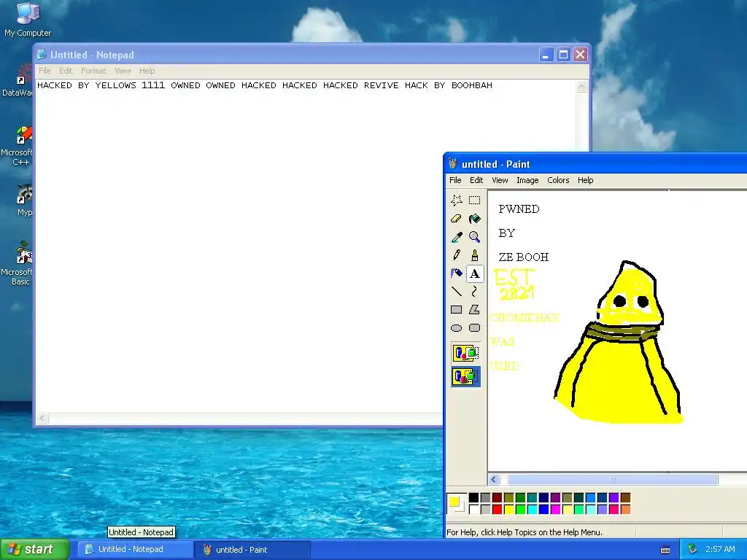Click the tray icon beside the clock
The width and height of the screenshot is (747, 560).
pos(692,549)
